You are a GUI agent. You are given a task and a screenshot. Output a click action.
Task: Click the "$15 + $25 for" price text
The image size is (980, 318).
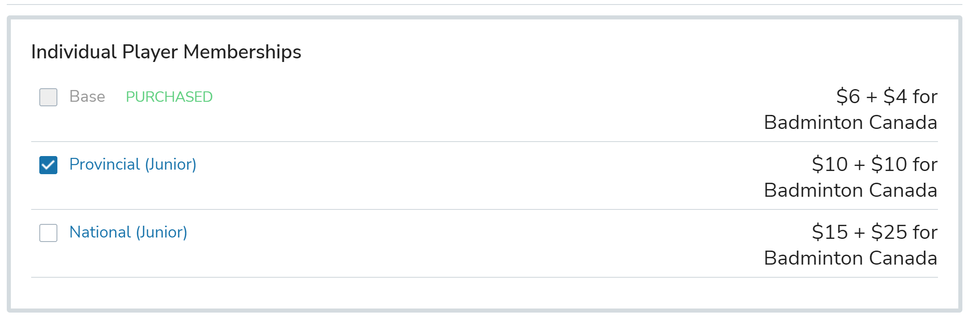(874, 233)
